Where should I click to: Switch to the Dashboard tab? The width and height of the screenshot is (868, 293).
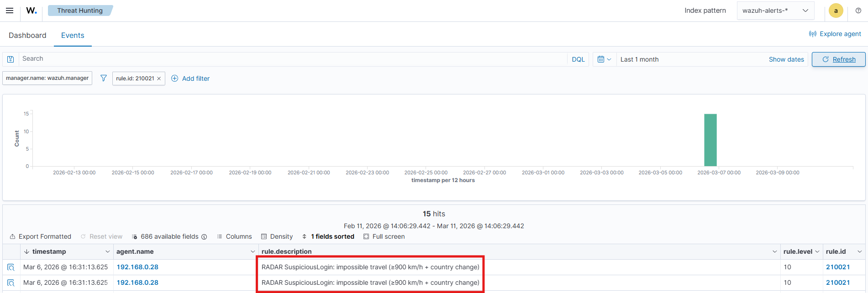pyautogui.click(x=27, y=36)
